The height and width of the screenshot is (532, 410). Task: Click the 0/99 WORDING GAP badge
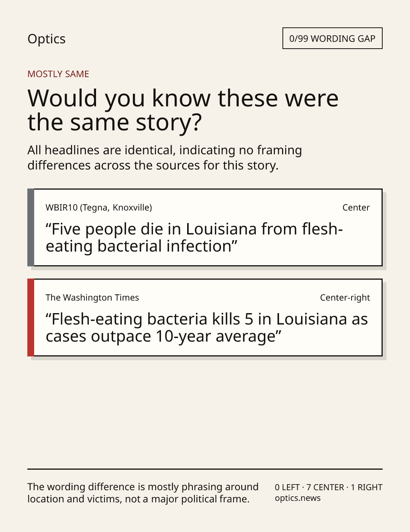point(332,38)
